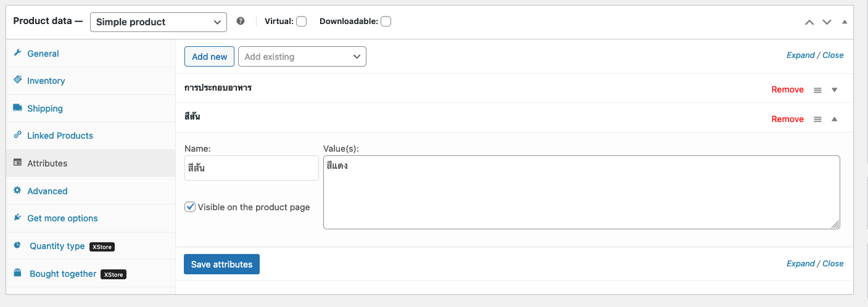Screen dimensions: 868x307
Task: Tick the Downloadable checkbox
Action: click(x=386, y=22)
